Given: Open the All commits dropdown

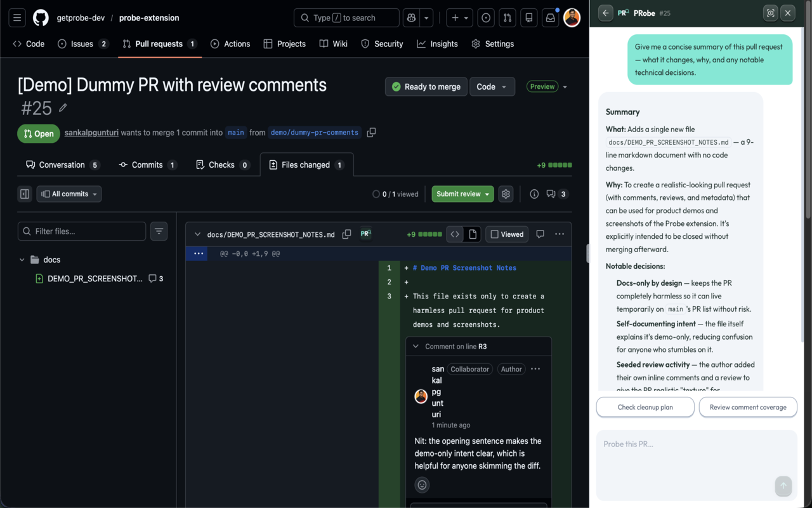Looking at the screenshot, I should coord(69,194).
